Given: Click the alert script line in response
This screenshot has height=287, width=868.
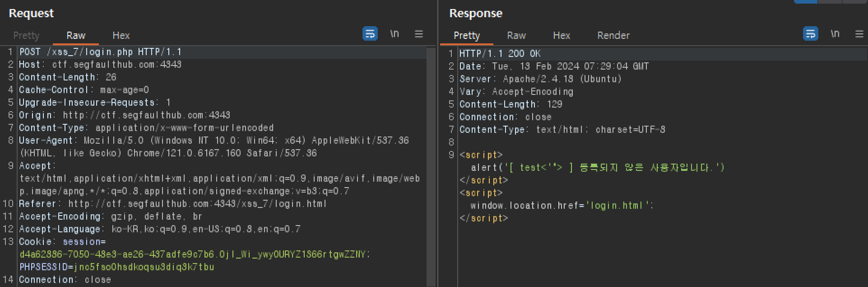Looking at the screenshot, I should [598, 168].
